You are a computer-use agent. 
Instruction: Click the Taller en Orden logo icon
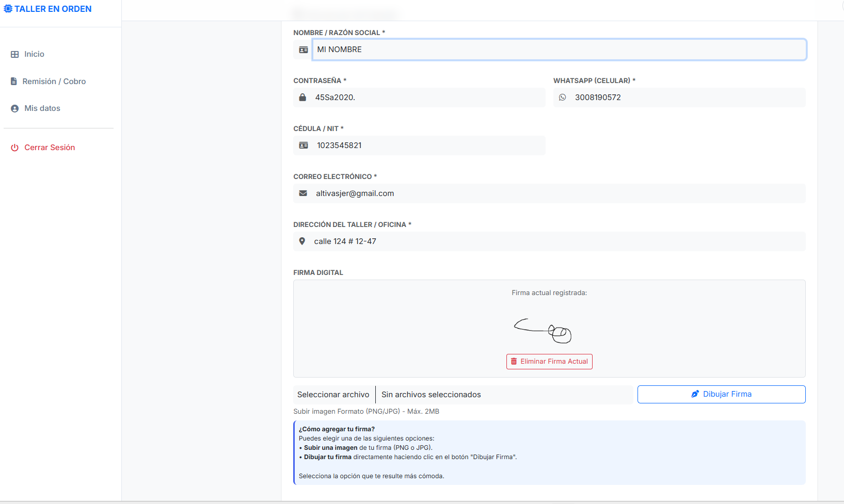8,9
